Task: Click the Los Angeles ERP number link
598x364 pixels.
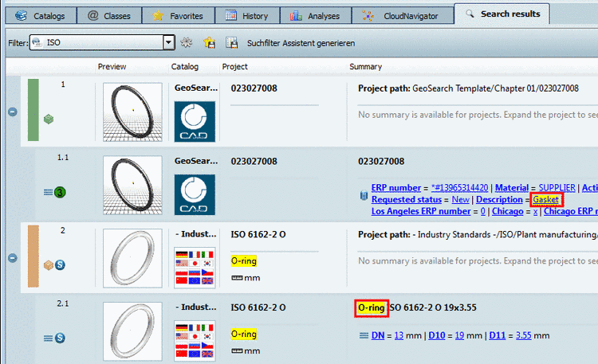Action: coord(421,211)
